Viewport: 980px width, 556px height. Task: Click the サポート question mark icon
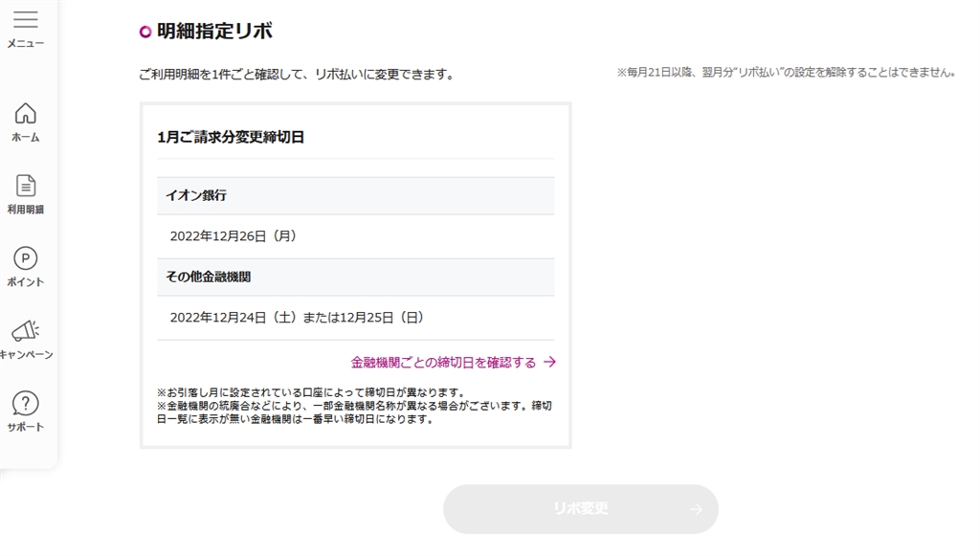(x=26, y=403)
